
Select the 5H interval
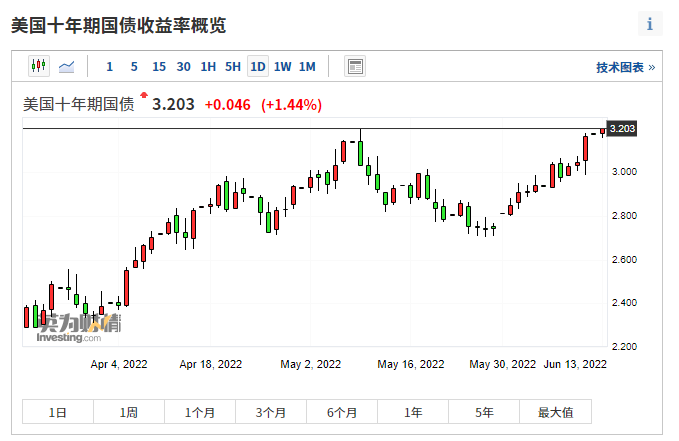[233, 67]
